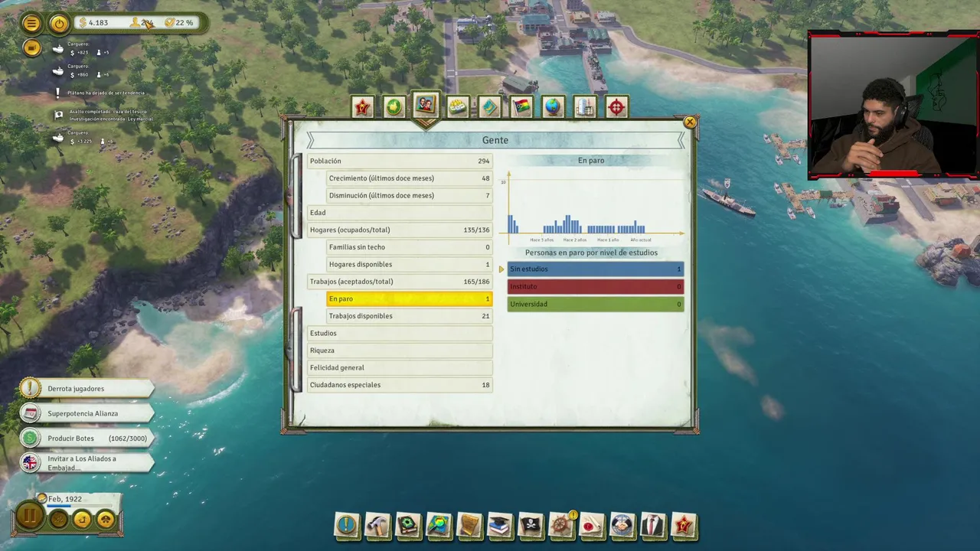Screen dimensions: 980x551
Task: Open the map overlays magnifier icon
Action: pyautogui.click(x=439, y=525)
